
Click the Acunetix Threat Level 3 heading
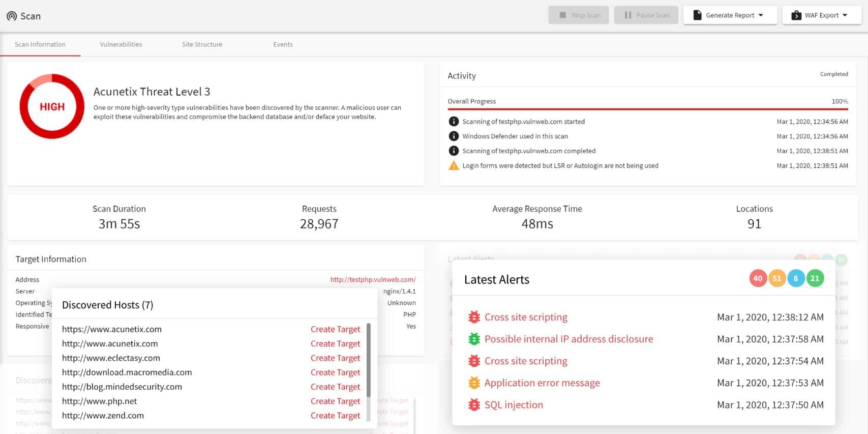click(152, 92)
